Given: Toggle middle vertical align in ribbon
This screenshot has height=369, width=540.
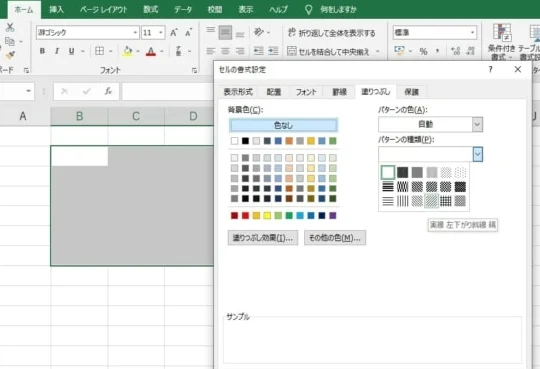Looking at the screenshot, I should [x=225, y=32].
